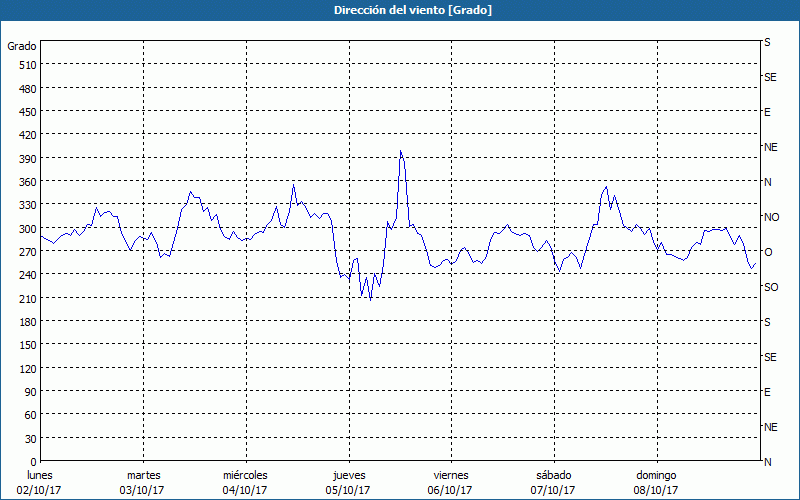800x500 pixels.
Task: Click the 30 tick label on the y-axis
Action: pyautogui.click(x=30, y=438)
